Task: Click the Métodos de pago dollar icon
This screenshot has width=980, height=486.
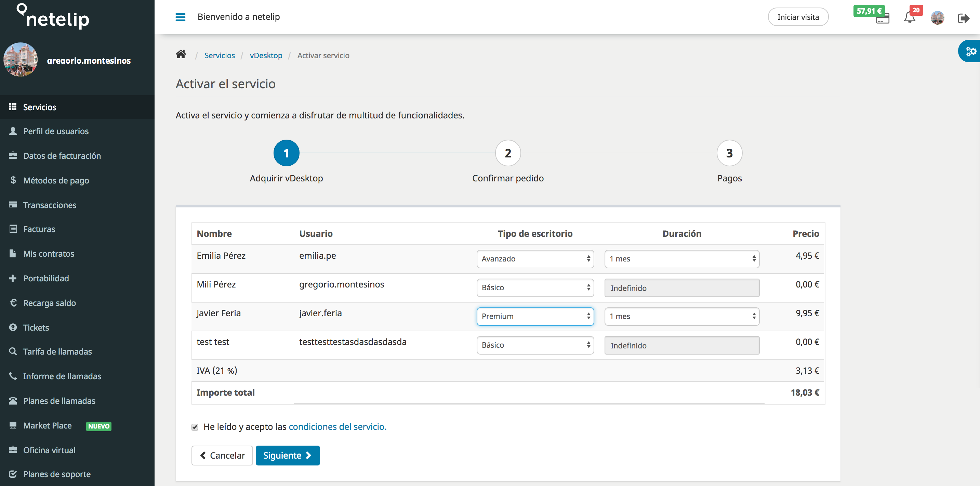Action: tap(13, 180)
